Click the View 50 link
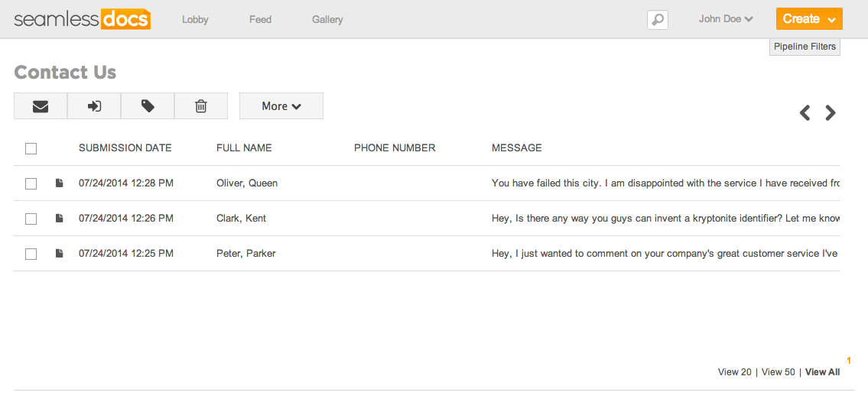Viewport: 868px width, 402px height. 778,372
